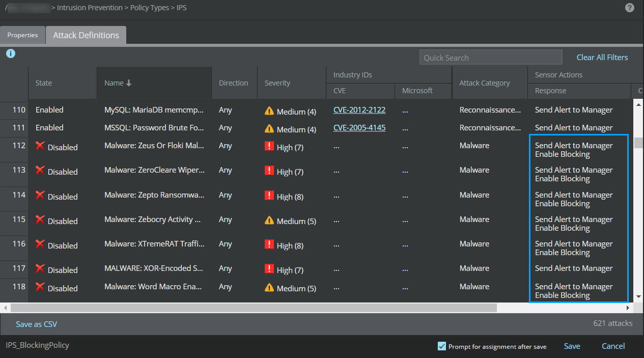The width and height of the screenshot is (644, 358).
Task: Click High severity icon for XOR-Encoded row
Action: coord(269,269)
